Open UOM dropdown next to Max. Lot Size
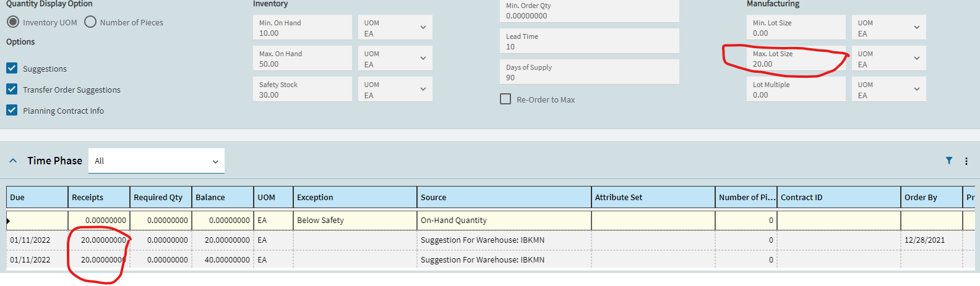This screenshot has height=286, width=980. pyautogui.click(x=889, y=58)
